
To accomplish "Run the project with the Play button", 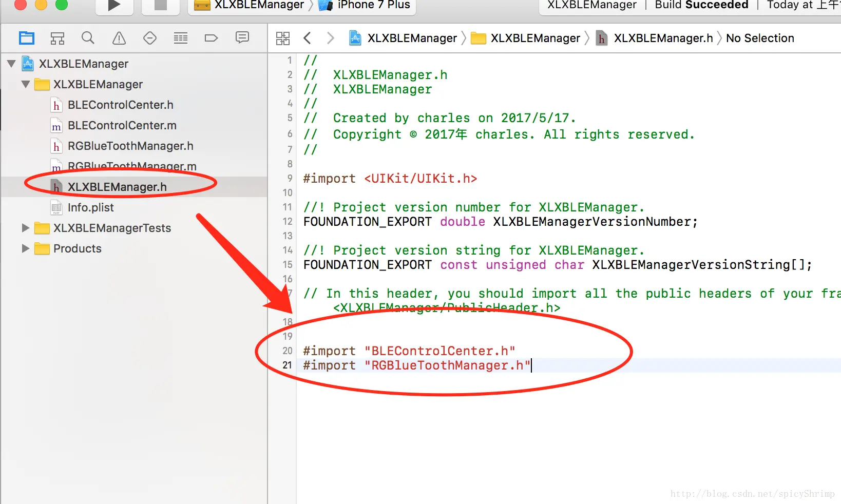I will pos(114,5).
